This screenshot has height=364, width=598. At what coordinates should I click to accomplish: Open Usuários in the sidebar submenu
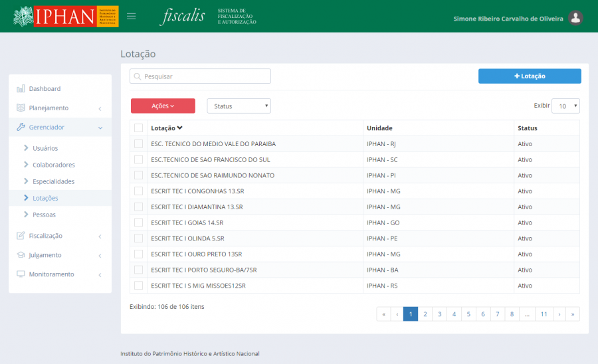45,148
